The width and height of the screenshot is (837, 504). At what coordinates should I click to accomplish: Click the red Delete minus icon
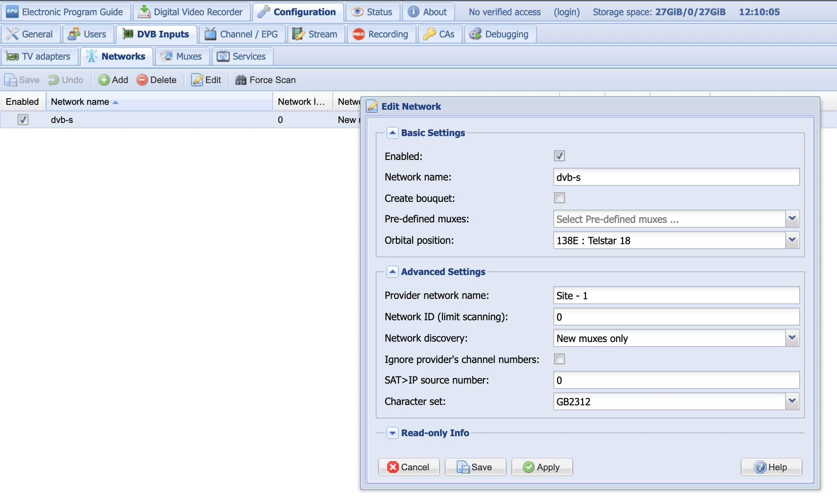point(142,80)
